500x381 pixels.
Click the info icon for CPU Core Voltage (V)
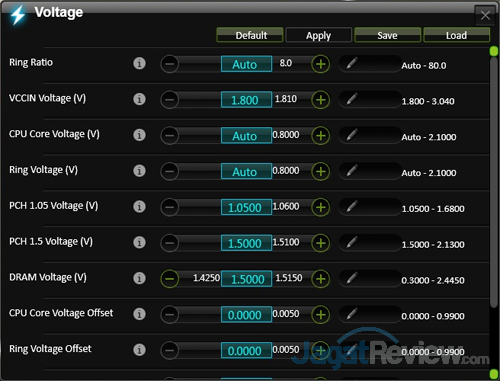click(x=139, y=135)
